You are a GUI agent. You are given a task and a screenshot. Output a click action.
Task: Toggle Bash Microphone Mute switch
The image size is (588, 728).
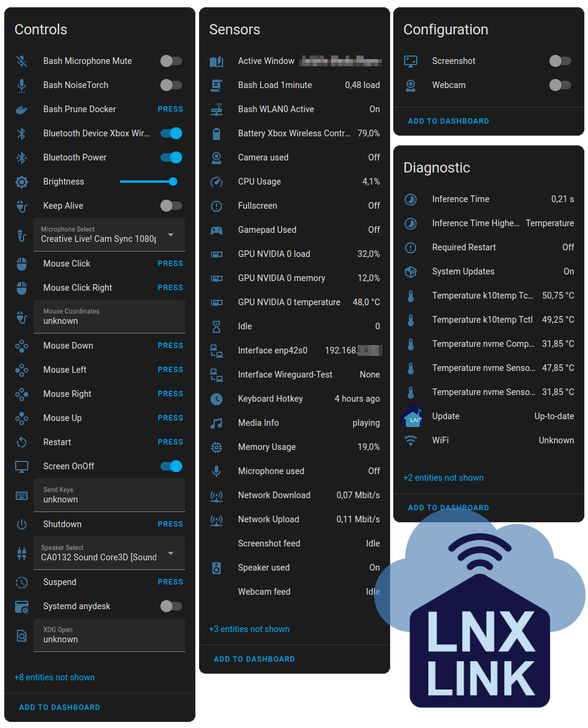coord(171,61)
